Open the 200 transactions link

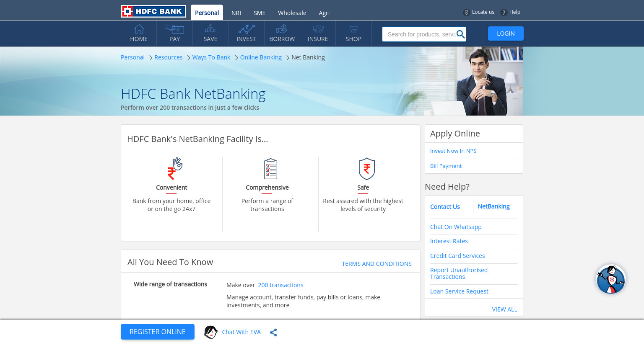tap(280, 285)
